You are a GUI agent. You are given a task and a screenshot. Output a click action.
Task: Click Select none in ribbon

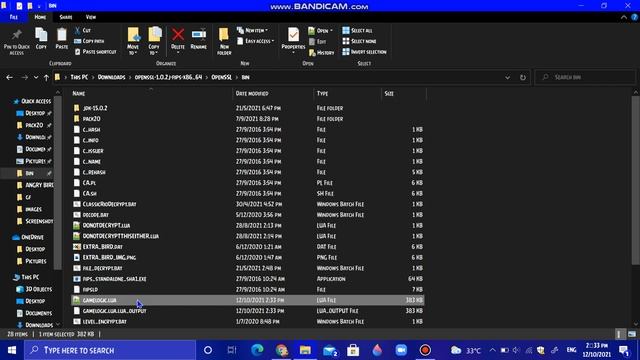click(x=359, y=41)
